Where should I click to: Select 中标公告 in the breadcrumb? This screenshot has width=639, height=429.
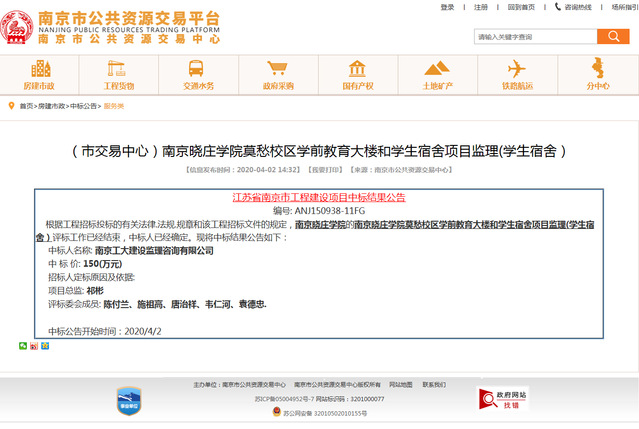click(83, 105)
